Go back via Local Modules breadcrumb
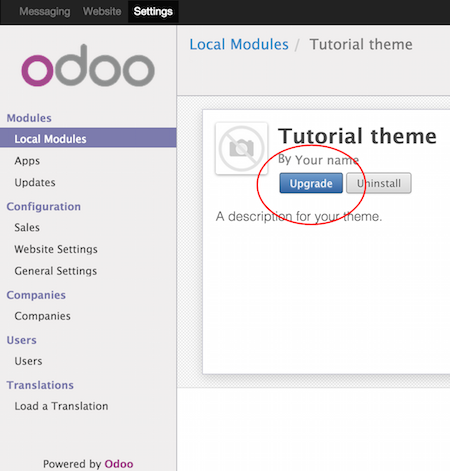The image size is (450, 471). coord(239,44)
